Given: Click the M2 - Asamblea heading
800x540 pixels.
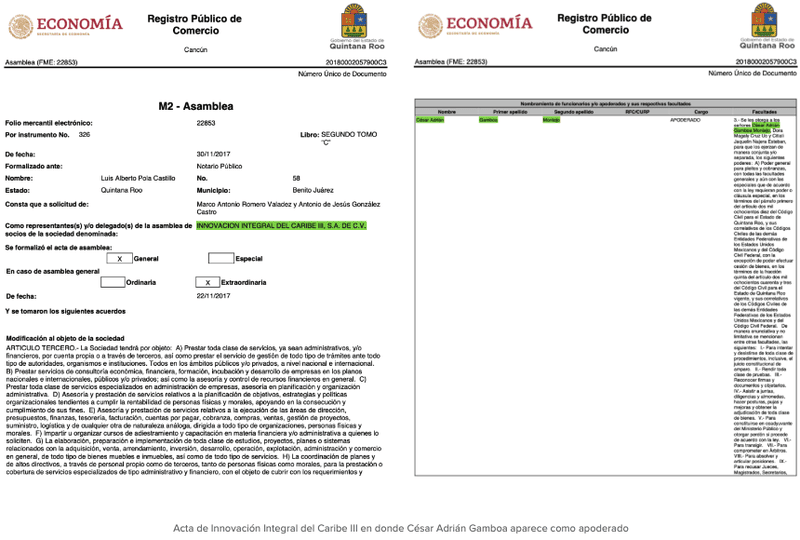Looking at the screenshot, I should point(196,106).
